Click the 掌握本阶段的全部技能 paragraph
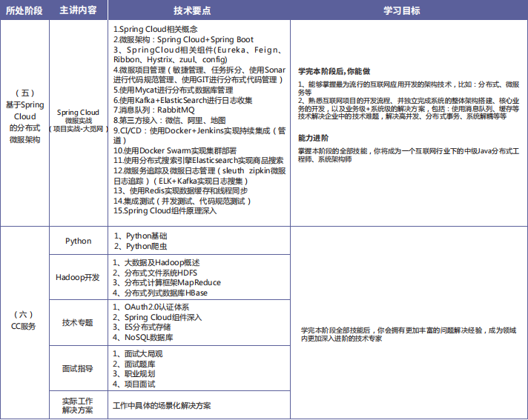Image resolution: width=528 pixels, height=420 pixels. point(409,155)
